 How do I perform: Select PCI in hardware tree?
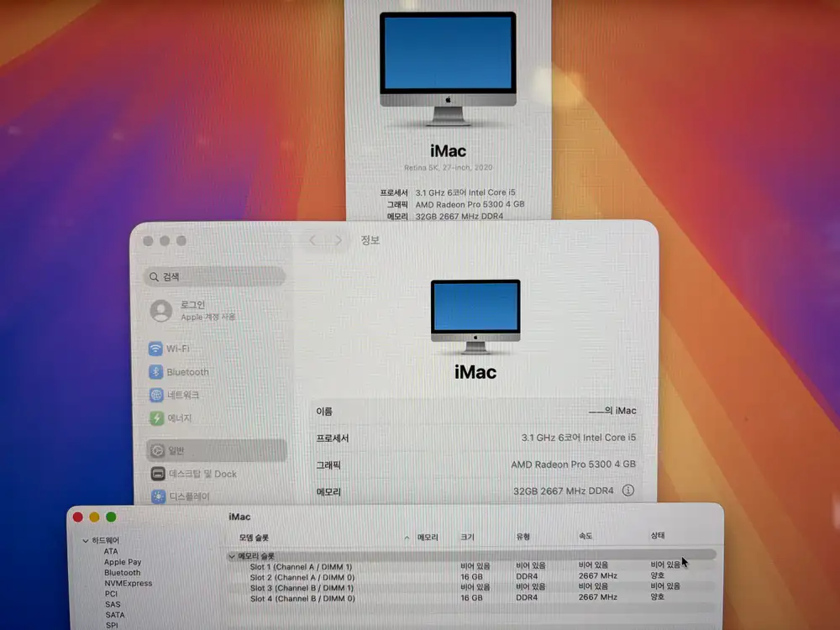[111, 594]
